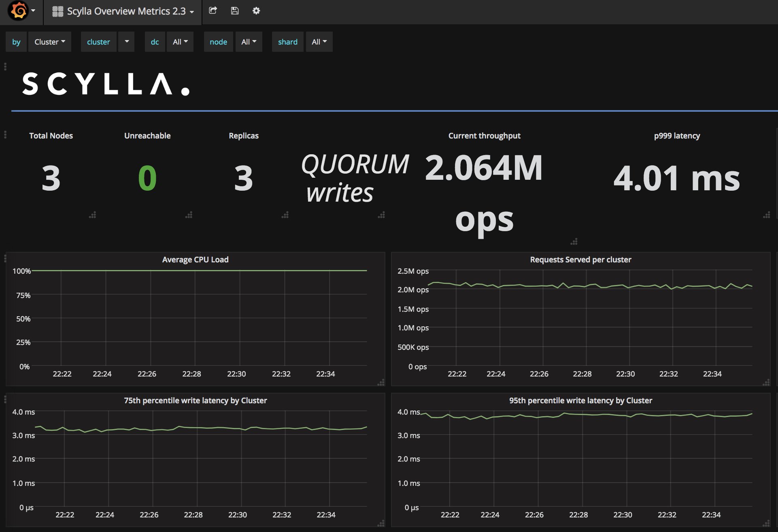The width and height of the screenshot is (778, 532).
Task: Click the Current throughput panel title
Action: point(484,136)
